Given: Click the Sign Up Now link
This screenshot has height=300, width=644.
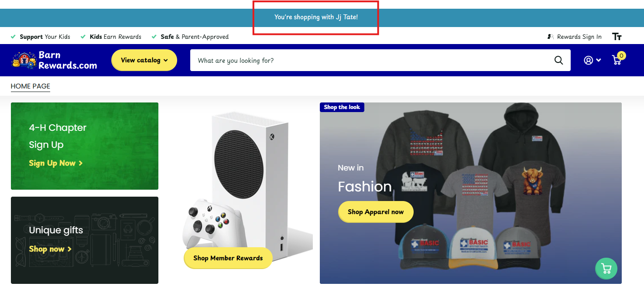Looking at the screenshot, I should 55,163.
